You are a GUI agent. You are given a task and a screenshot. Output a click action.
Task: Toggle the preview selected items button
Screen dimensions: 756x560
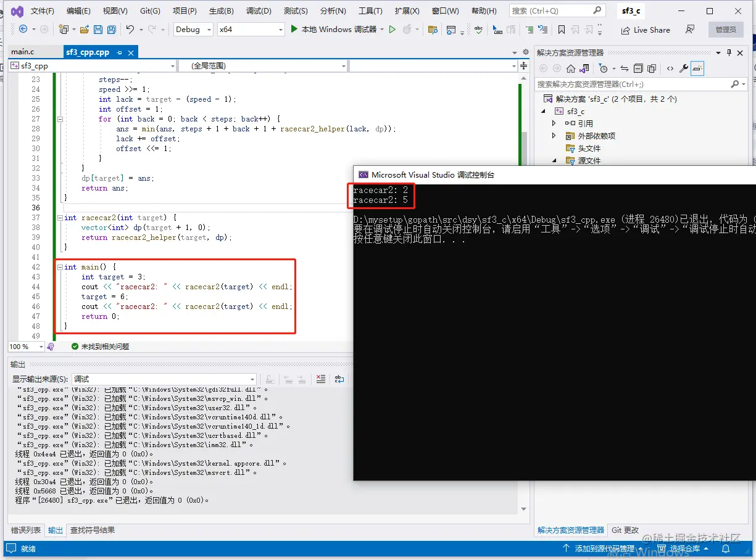pos(697,68)
